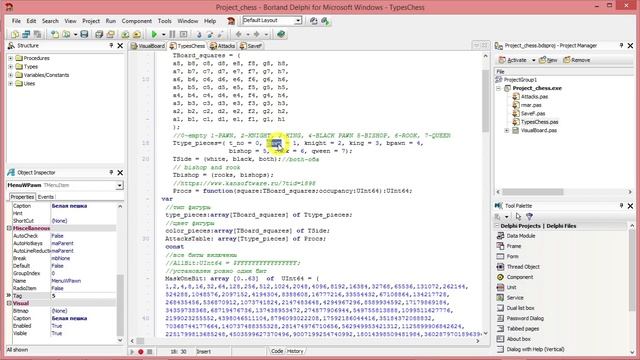Screen dimensions: 640x360
Task: Select Service item in Tool Palette
Action: pos(515,298)
